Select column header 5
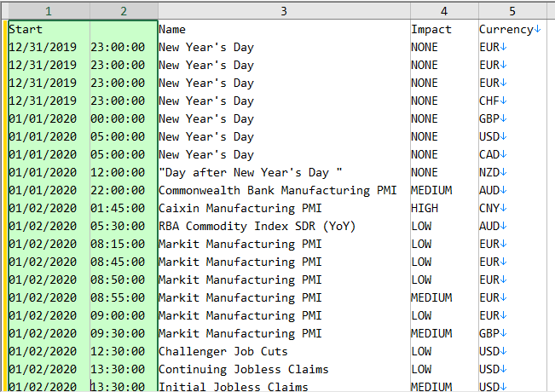 click(x=512, y=11)
